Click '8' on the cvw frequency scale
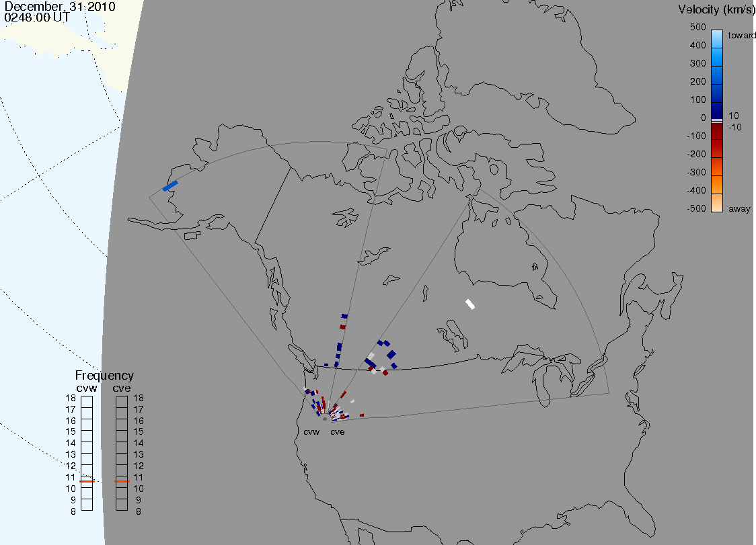Image resolution: width=756 pixels, height=545 pixels. (x=73, y=512)
